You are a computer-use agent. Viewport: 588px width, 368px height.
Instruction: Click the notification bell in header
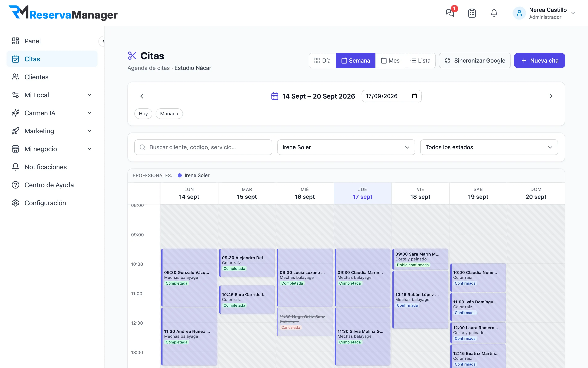tap(494, 13)
